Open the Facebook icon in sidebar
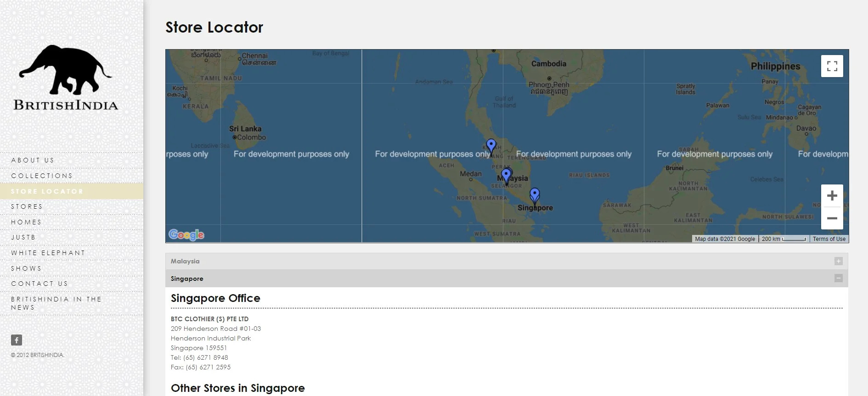The image size is (868, 396). [x=17, y=340]
